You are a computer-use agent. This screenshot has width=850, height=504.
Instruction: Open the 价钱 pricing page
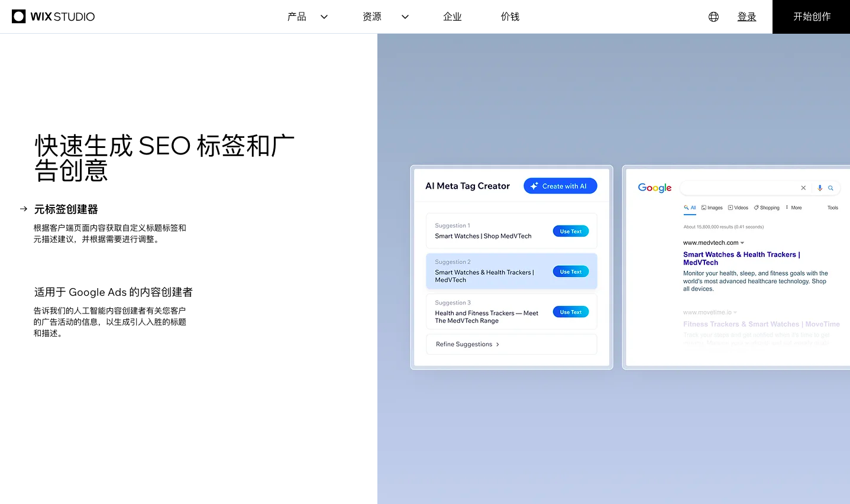point(510,17)
